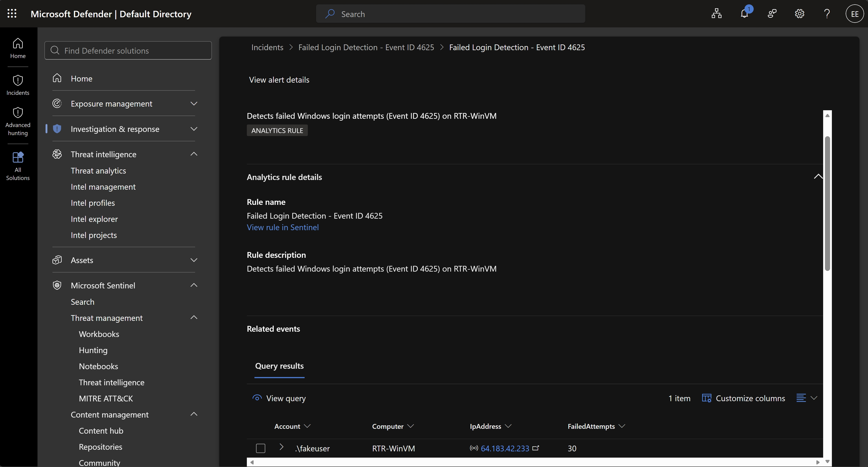
Task: Go to Home in the narrow rail
Action: [x=18, y=48]
